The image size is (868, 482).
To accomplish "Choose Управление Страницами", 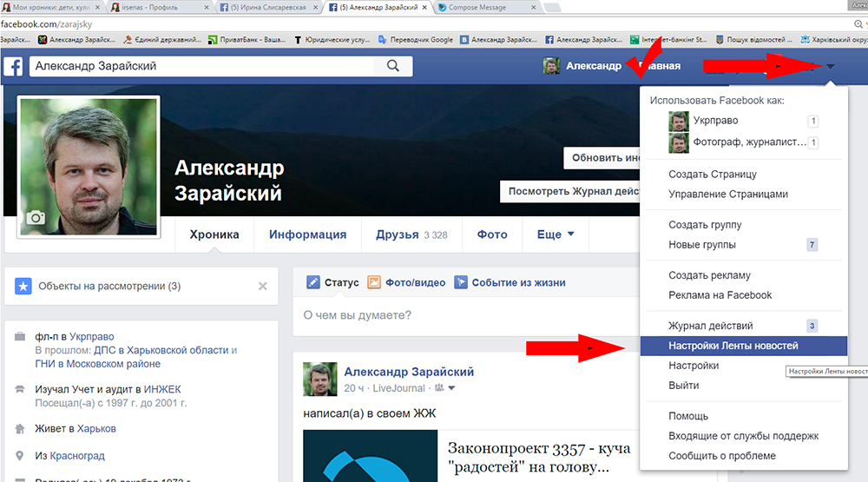I will pos(728,194).
